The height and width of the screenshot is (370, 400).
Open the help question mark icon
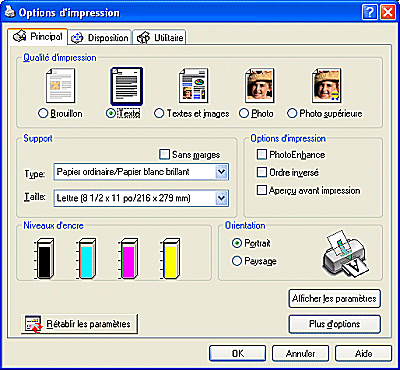click(369, 13)
